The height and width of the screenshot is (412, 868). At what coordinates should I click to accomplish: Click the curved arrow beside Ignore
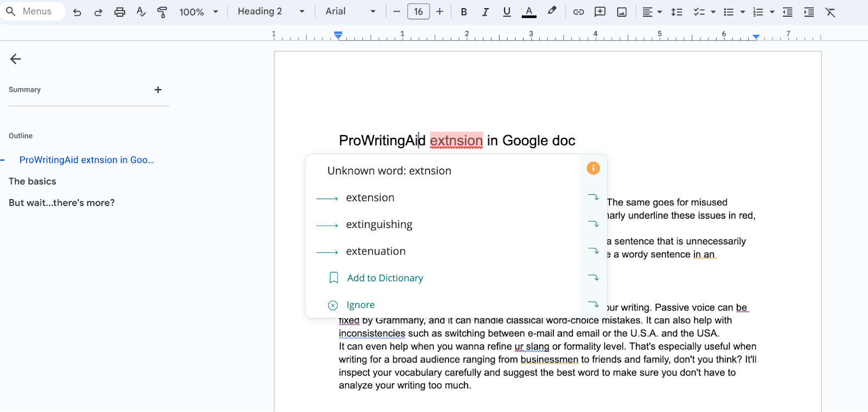point(593,305)
